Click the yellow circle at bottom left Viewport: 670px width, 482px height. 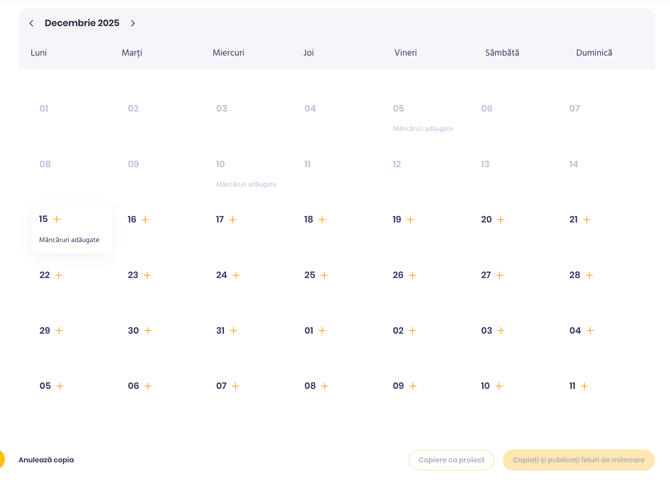[x=2, y=459]
